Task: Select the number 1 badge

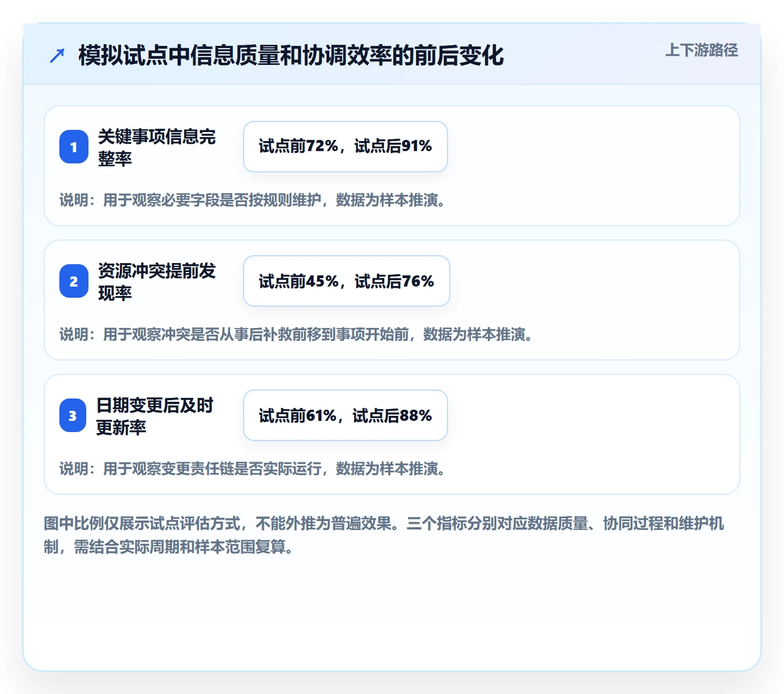Action: point(74,147)
